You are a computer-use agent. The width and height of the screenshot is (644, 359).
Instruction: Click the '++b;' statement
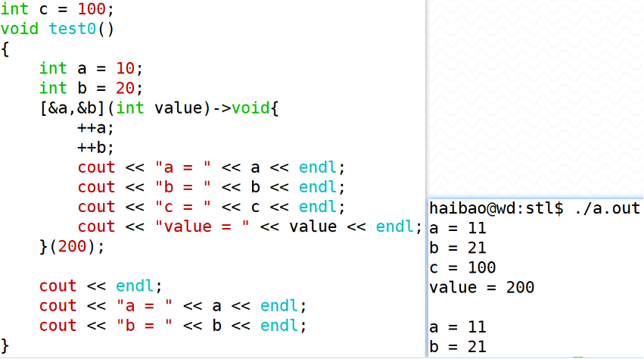click(95, 148)
